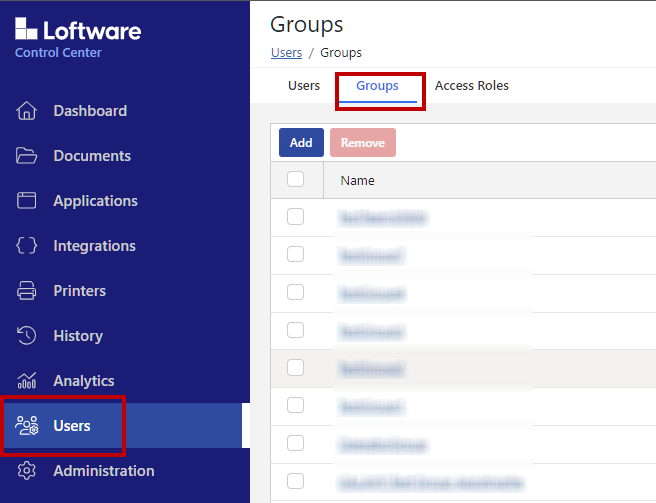Click the Integrations curly braces icon
This screenshot has height=503, width=656.
point(27,246)
